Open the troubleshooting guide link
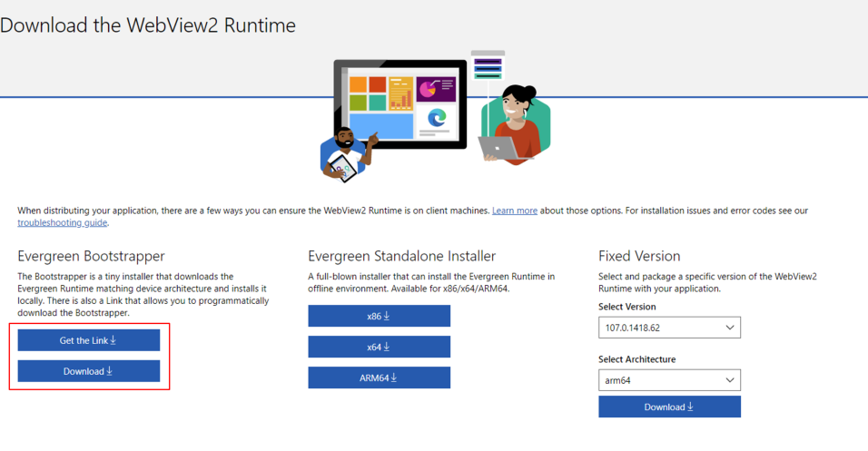Image resolution: width=868 pixels, height=451 pixels. [x=63, y=223]
